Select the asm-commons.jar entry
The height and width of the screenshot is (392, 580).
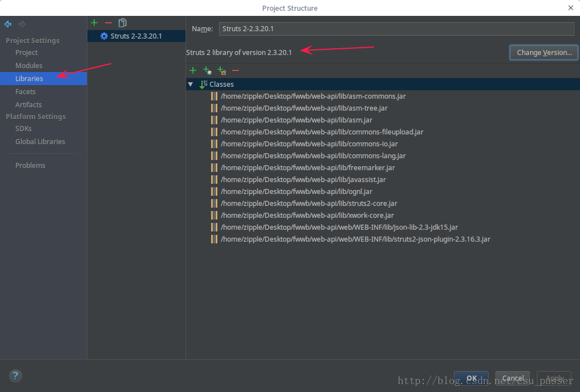tap(313, 96)
